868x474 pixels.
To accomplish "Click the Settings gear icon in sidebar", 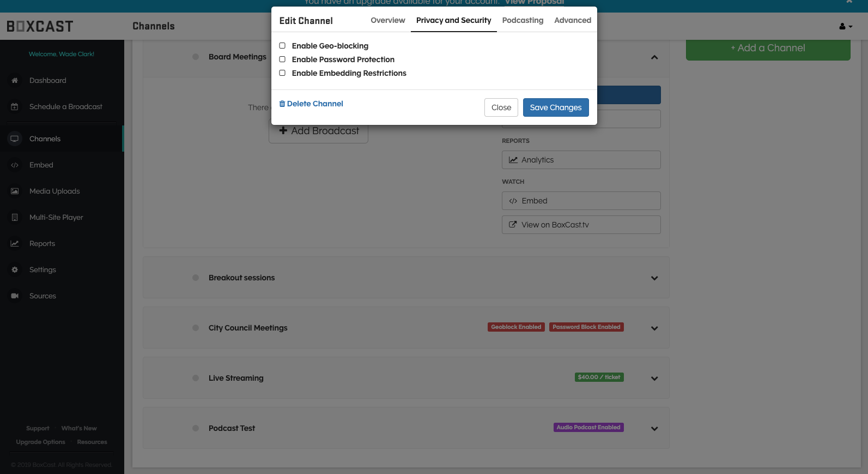I will click(15, 270).
